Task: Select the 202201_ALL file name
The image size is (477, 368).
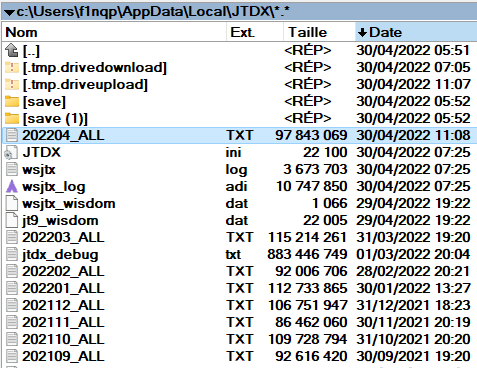Action: [63, 288]
